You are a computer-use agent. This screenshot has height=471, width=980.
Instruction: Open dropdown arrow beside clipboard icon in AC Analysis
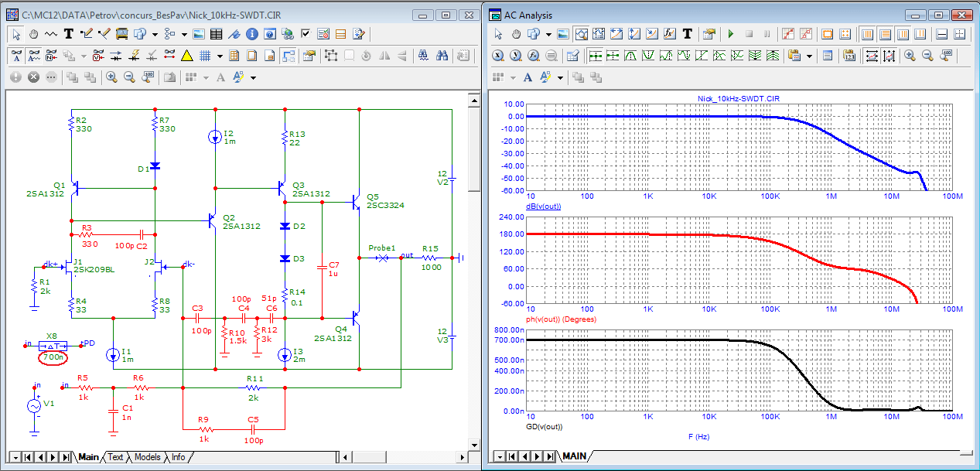click(809, 56)
